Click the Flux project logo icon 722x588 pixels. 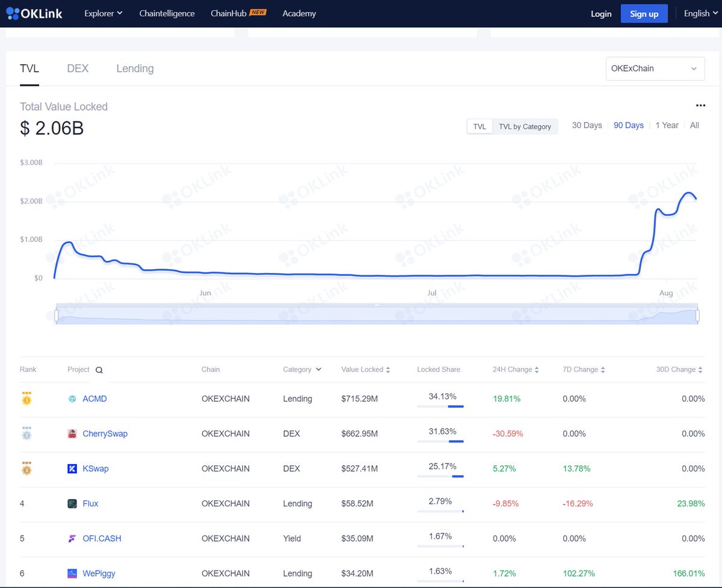coord(72,503)
